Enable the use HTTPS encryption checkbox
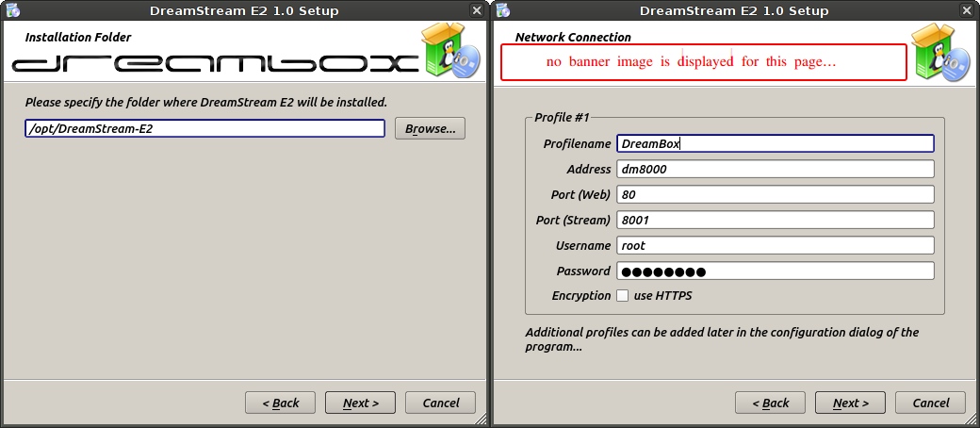Viewport: 980px width, 428px height. pos(622,296)
